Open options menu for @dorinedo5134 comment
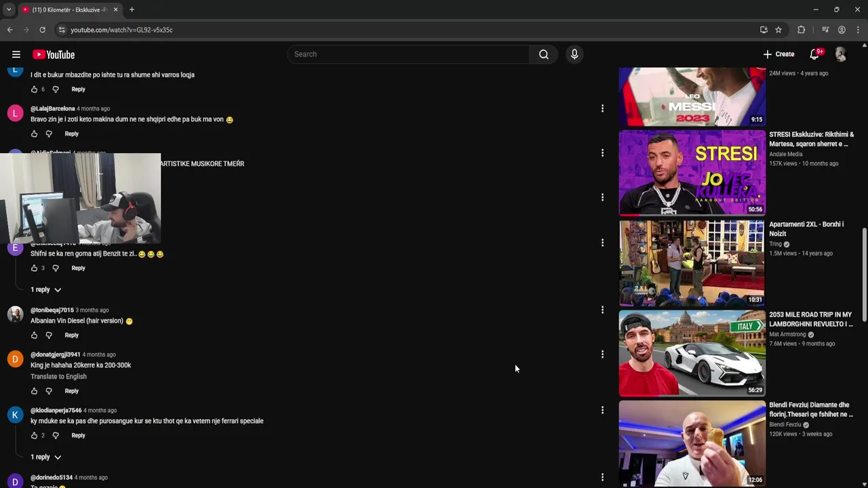This screenshot has height=488, width=868. pyautogui.click(x=602, y=477)
